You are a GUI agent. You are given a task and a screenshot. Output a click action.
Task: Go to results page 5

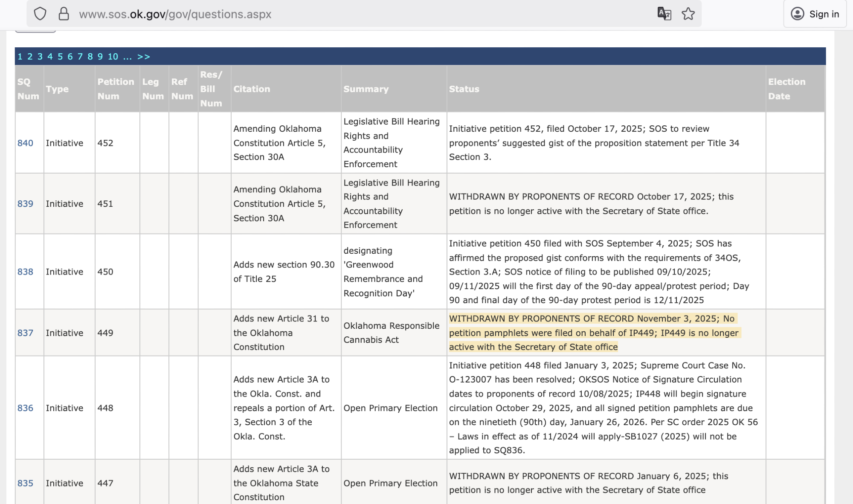tap(60, 57)
